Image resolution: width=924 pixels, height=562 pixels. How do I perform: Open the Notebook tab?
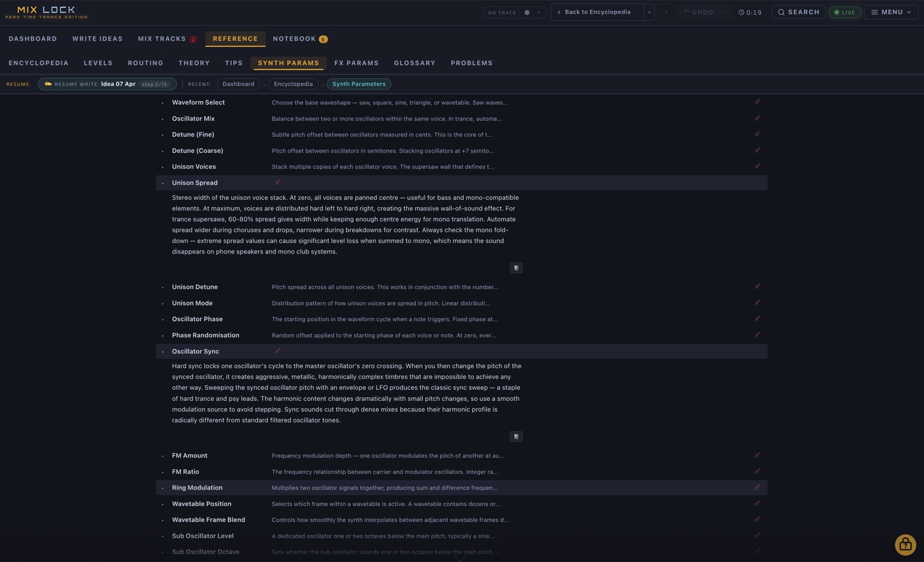coord(300,39)
